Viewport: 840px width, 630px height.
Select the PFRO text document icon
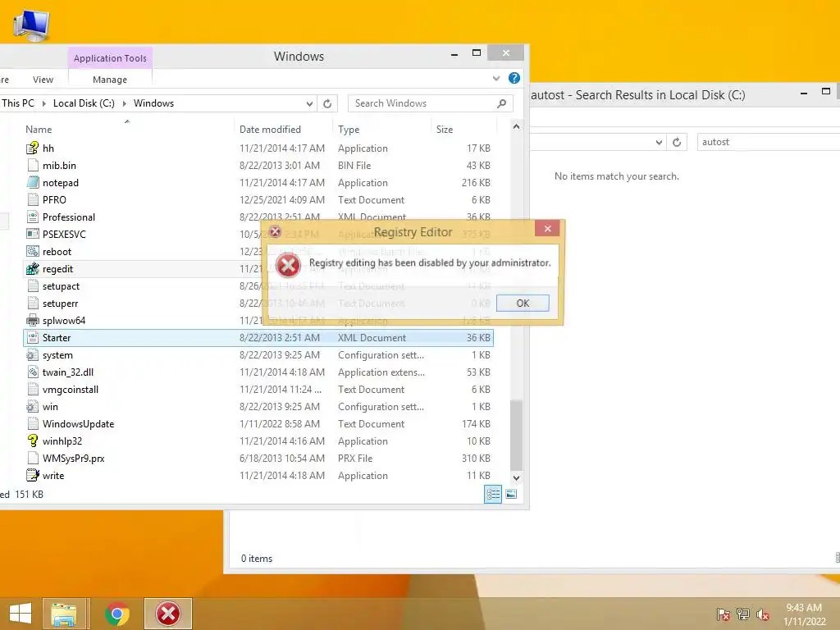(x=33, y=200)
